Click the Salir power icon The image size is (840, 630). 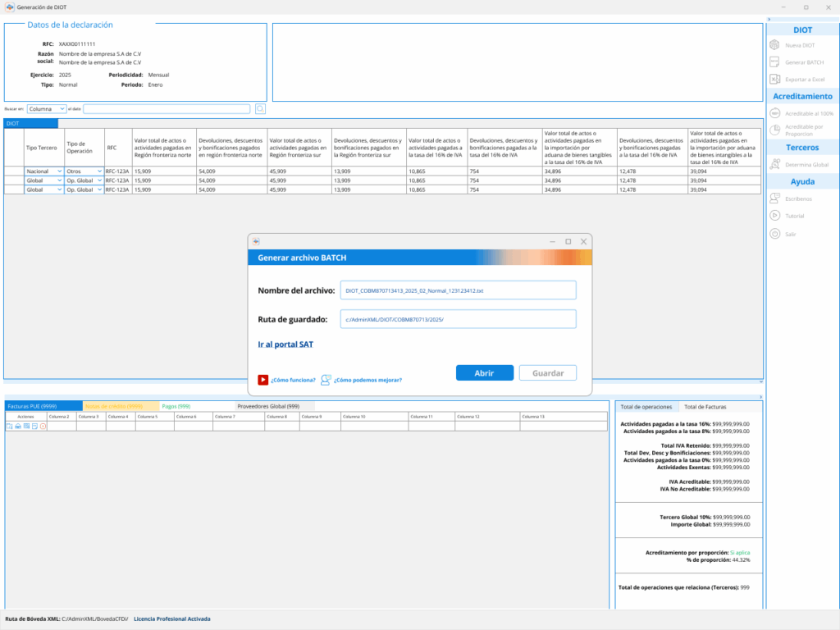coord(774,234)
